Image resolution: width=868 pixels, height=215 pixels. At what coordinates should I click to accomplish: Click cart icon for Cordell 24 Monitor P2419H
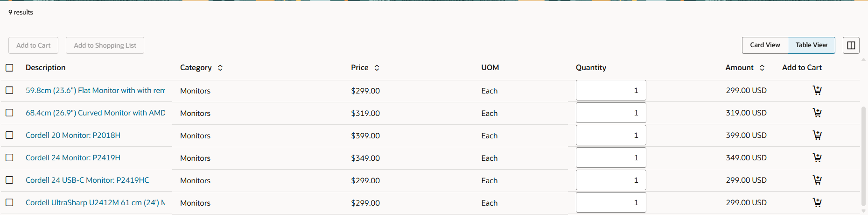pyautogui.click(x=817, y=158)
